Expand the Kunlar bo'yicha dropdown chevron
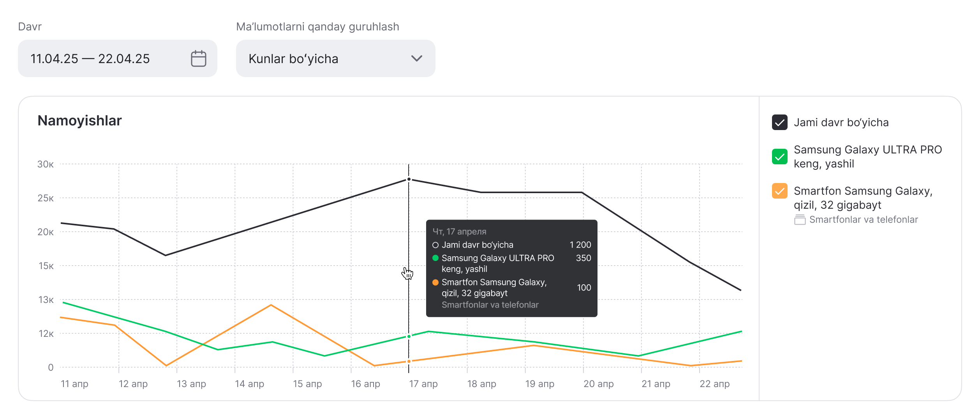Image resolution: width=980 pixels, height=419 pixels. click(417, 58)
